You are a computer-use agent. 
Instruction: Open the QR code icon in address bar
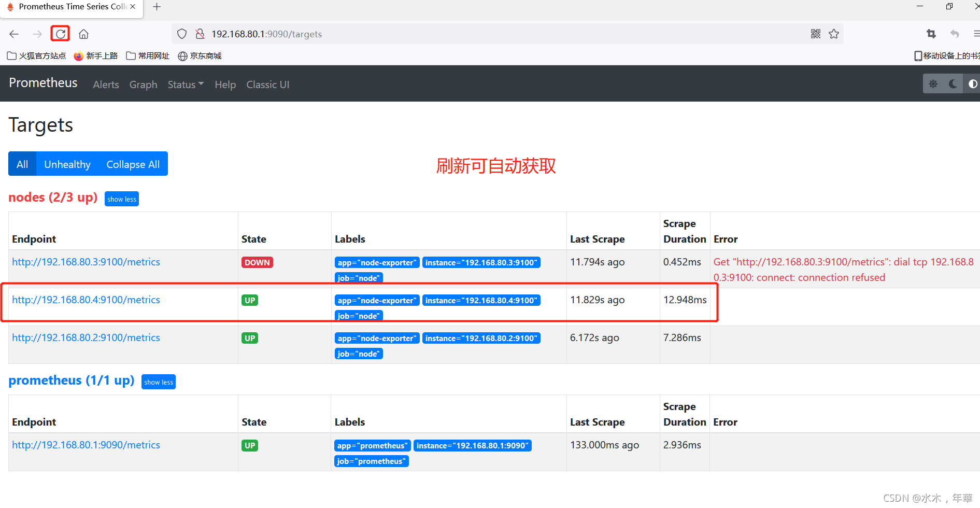pos(816,34)
